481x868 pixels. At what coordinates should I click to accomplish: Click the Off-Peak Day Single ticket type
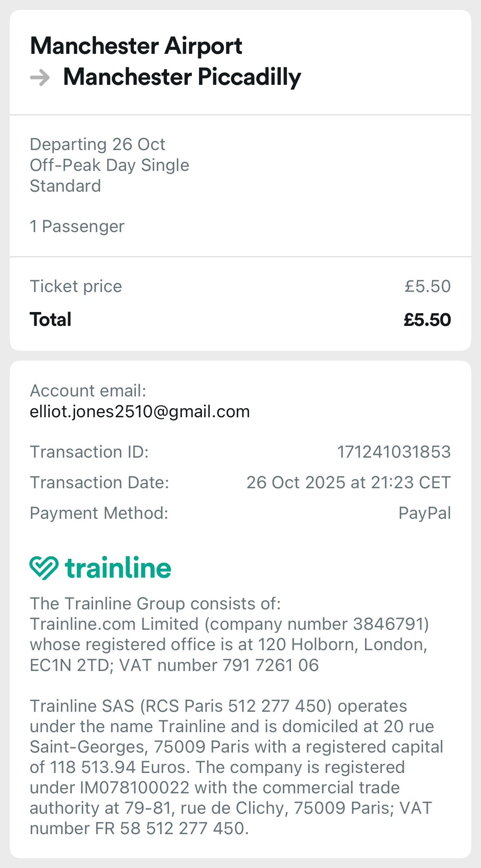coord(109,165)
